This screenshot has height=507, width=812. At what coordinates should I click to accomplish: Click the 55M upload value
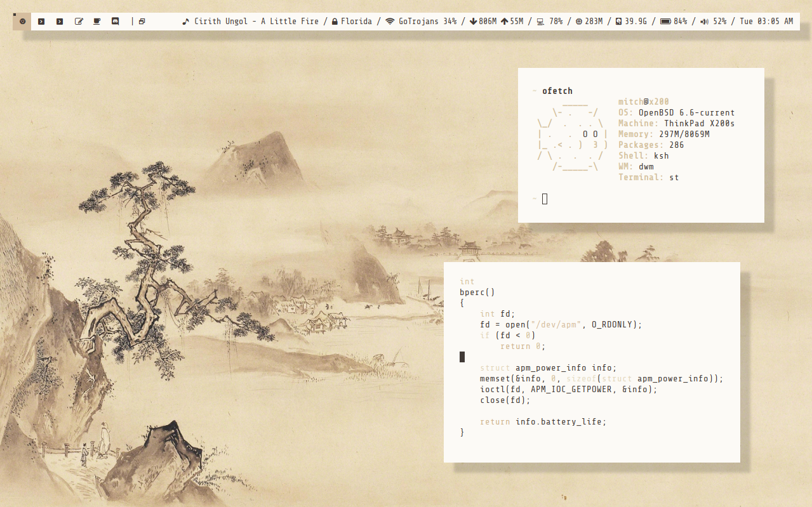[x=516, y=22]
